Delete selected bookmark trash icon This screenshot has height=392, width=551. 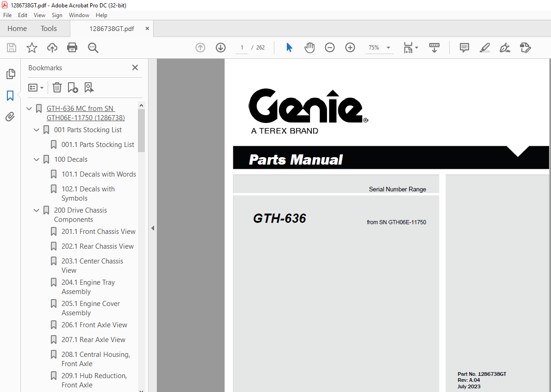pyautogui.click(x=57, y=87)
